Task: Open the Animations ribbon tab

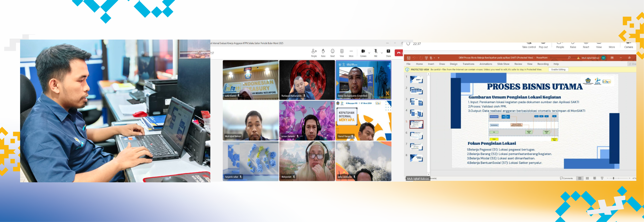Action: point(486,64)
